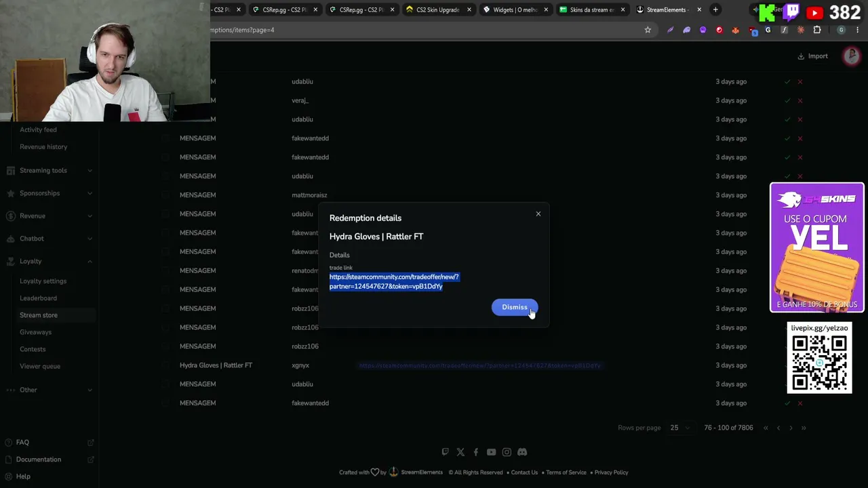Open the Contests page
This screenshot has height=488, width=868.
click(33, 349)
